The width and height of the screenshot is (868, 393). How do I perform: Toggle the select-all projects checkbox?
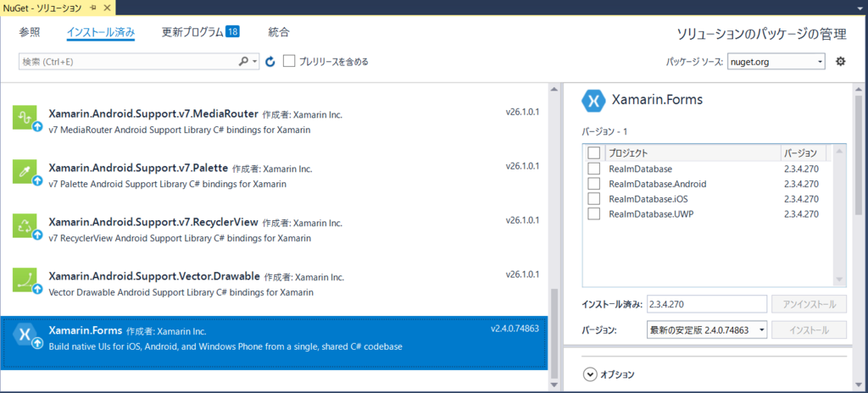(x=594, y=152)
